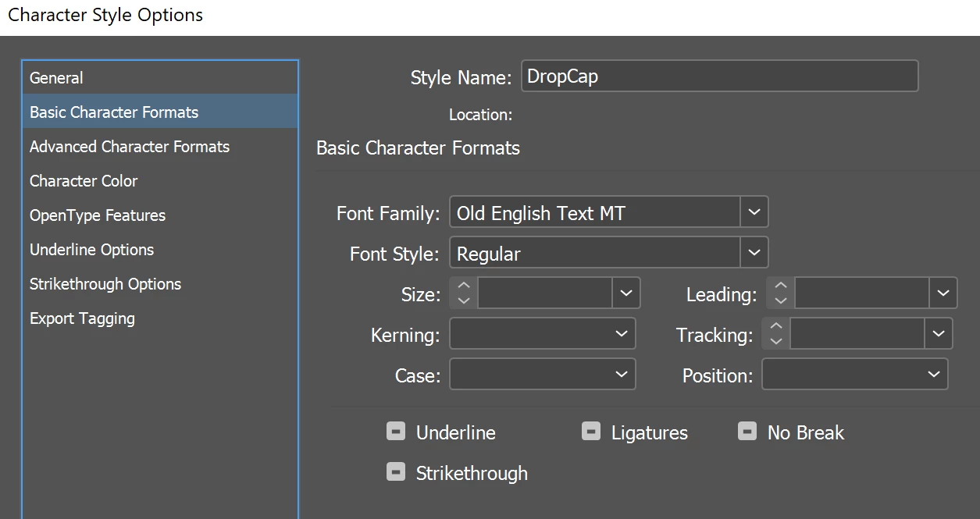Toggle the Underline checkbox
This screenshot has height=519, width=980.
[396, 431]
